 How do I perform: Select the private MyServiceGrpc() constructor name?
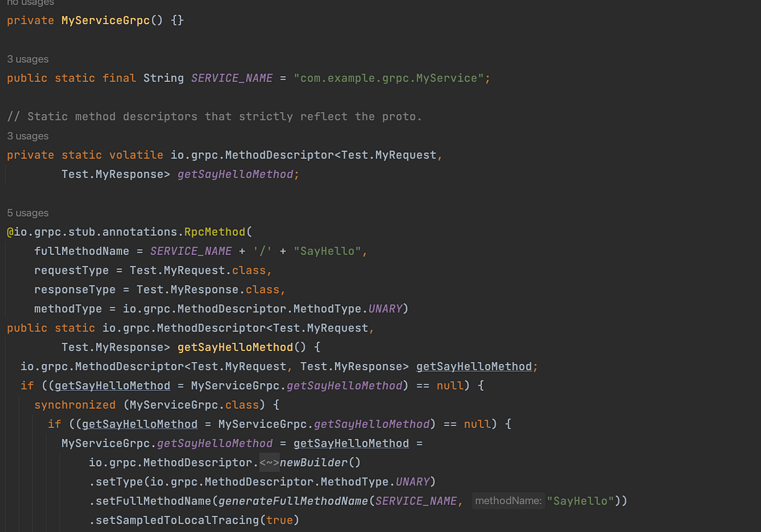(x=105, y=20)
